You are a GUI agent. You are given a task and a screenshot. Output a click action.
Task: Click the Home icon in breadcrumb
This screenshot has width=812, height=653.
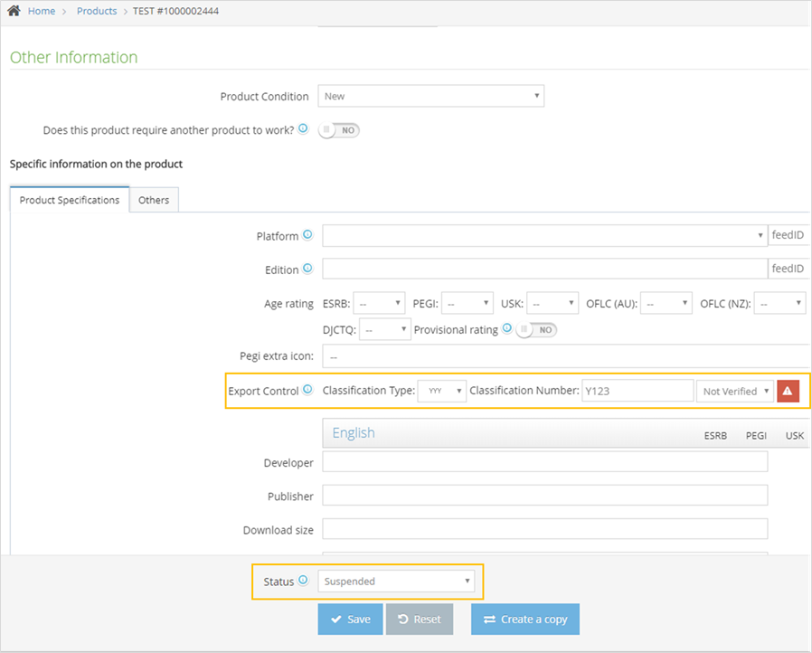pos(14,11)
